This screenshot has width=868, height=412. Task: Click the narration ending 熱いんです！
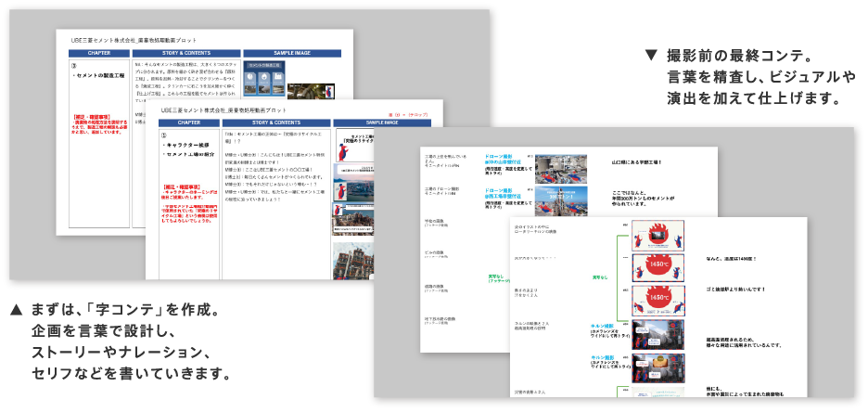[x=735, y=289]
